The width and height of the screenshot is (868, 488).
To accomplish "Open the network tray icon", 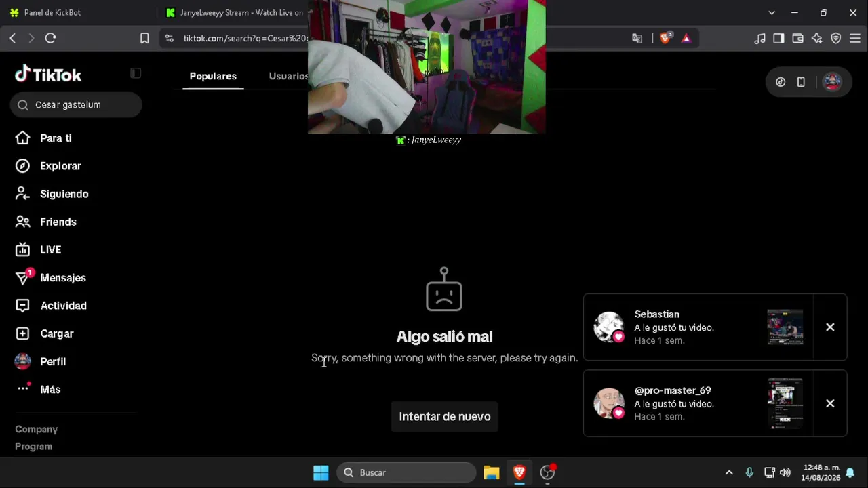I will click(769, 472).
